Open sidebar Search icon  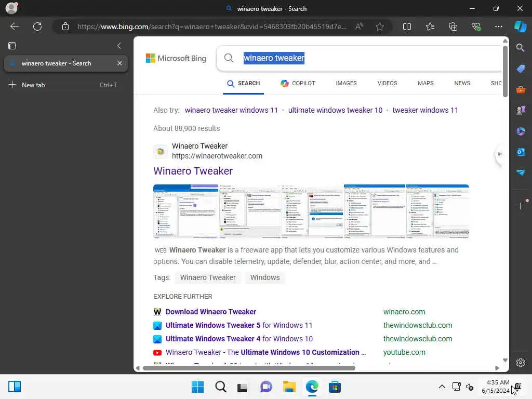[520, 47]
